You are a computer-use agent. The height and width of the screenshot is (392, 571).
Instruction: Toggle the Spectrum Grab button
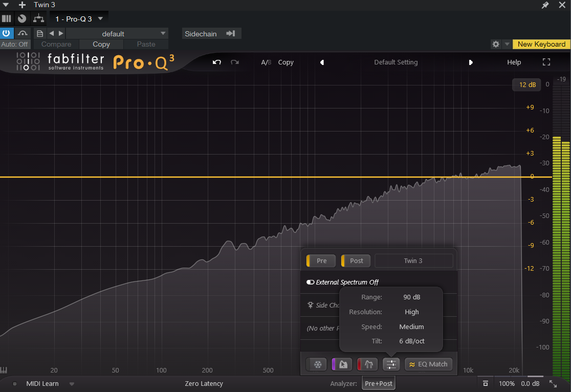(342, 364)
